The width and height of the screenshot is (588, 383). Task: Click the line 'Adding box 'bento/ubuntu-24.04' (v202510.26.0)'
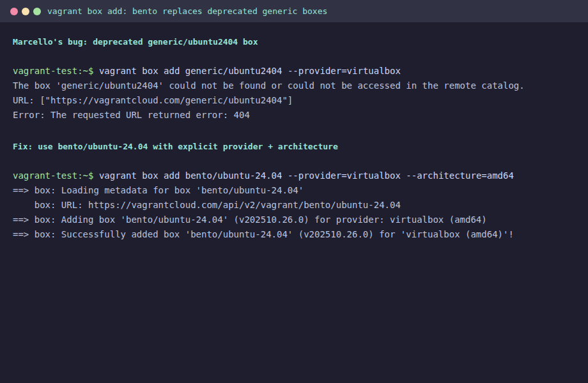[249, 220]
